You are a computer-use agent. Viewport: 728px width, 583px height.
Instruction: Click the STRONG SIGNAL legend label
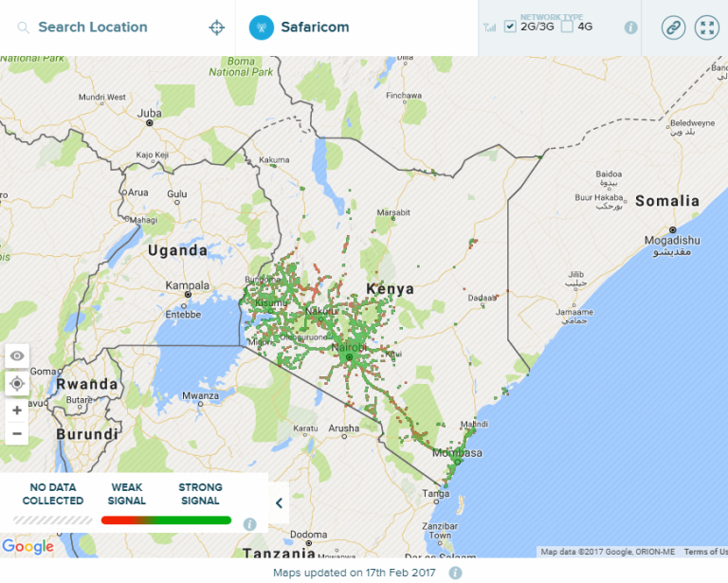pos(200,494)
